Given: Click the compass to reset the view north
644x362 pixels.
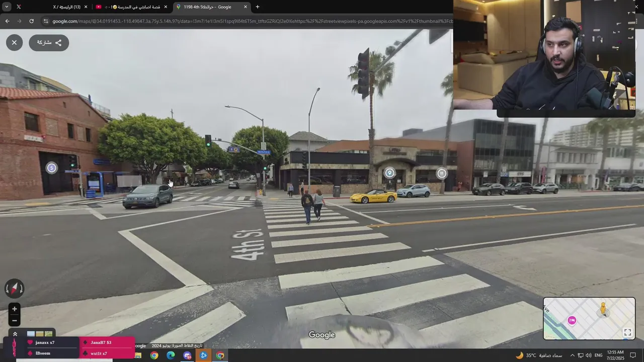Looking at the screenshot, I should [x=14, y=288].
